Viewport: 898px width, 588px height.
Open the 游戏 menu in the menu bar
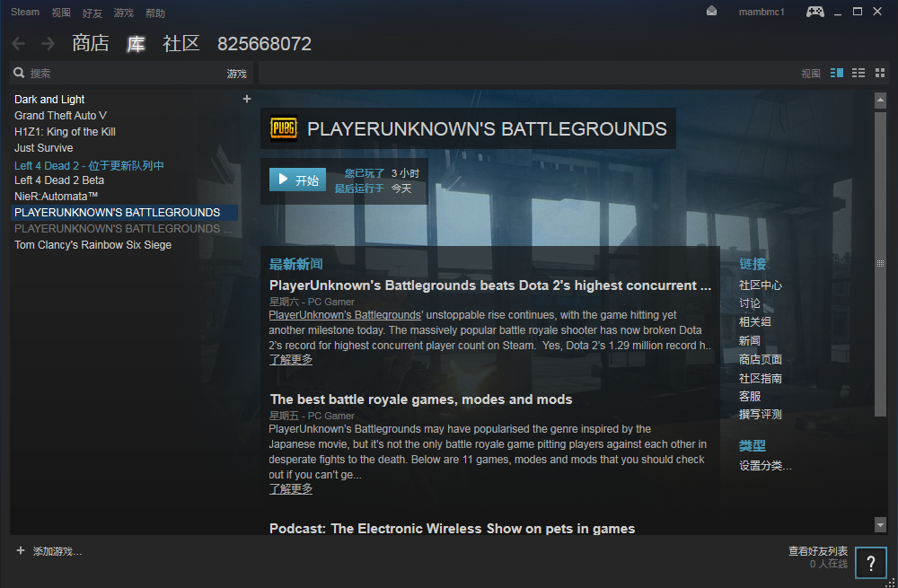point(123,13)
